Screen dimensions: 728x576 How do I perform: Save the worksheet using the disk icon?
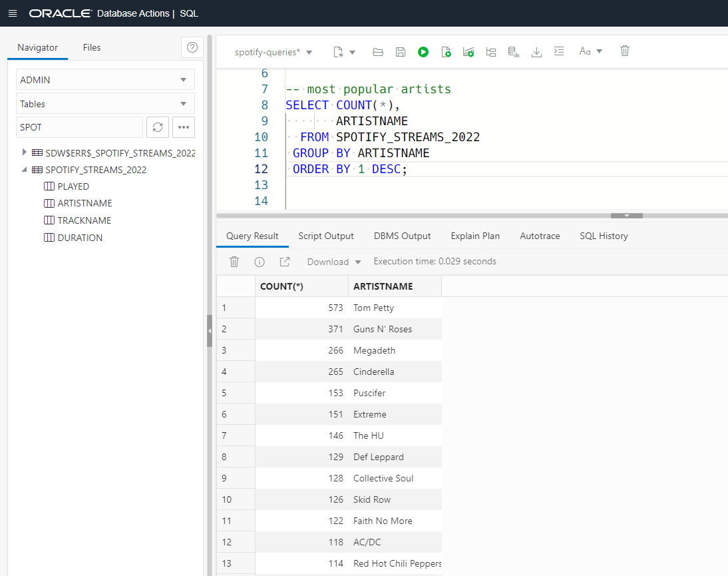400,52
